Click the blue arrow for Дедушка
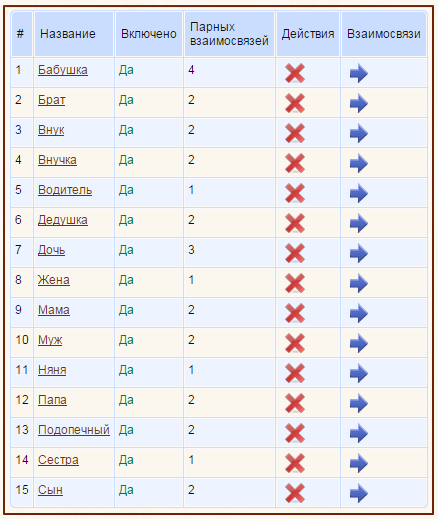Screen dimensions: 438x519 (359, 223)
